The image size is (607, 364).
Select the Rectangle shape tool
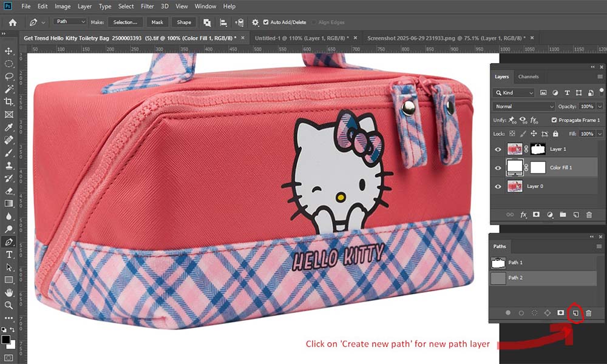pyautogui.click(x=8, y=280)
